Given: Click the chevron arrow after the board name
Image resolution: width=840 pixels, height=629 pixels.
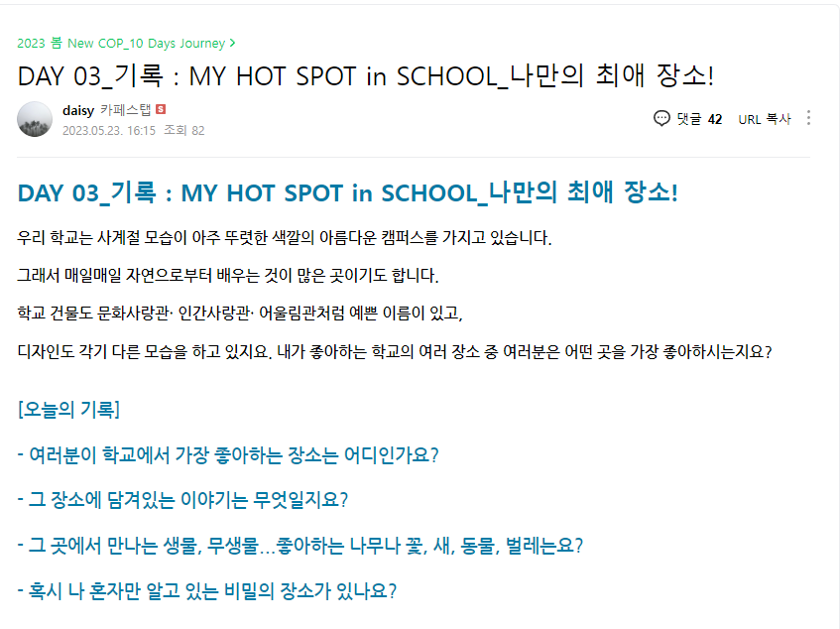Looking at the screenshot, I should coord(232,43).
